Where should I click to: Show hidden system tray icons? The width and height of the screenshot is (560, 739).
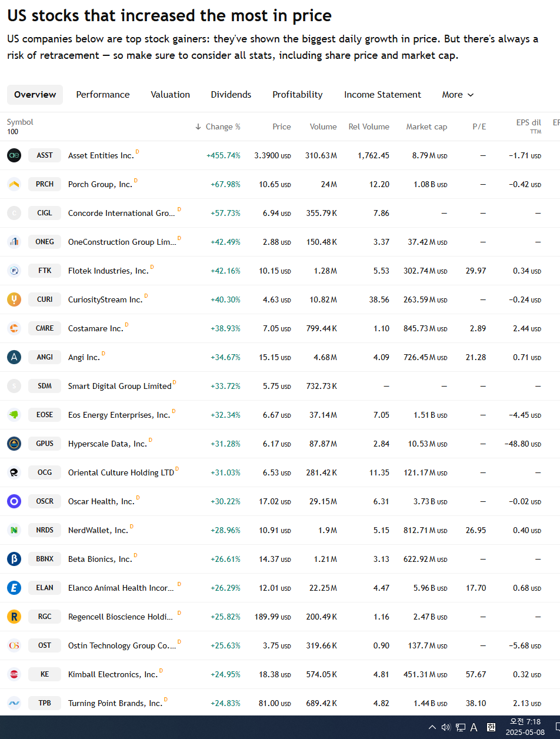pos(432,727)
